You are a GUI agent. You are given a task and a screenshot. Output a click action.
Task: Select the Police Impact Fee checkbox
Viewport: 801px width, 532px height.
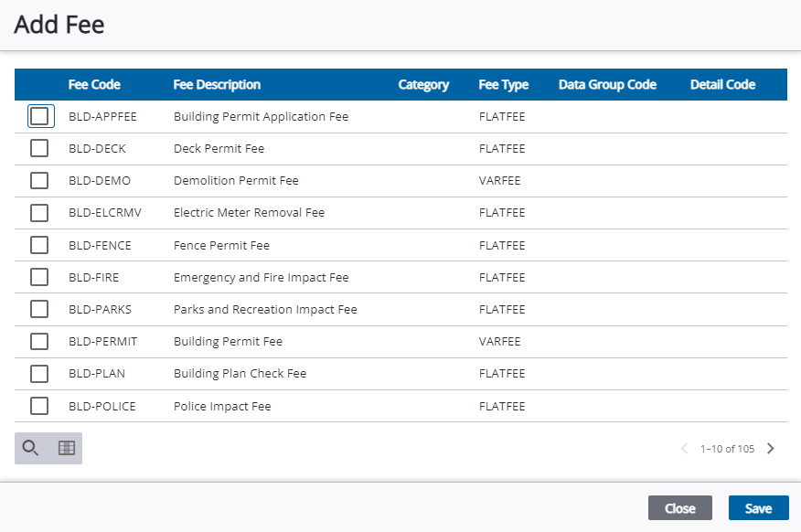point(39,407)
